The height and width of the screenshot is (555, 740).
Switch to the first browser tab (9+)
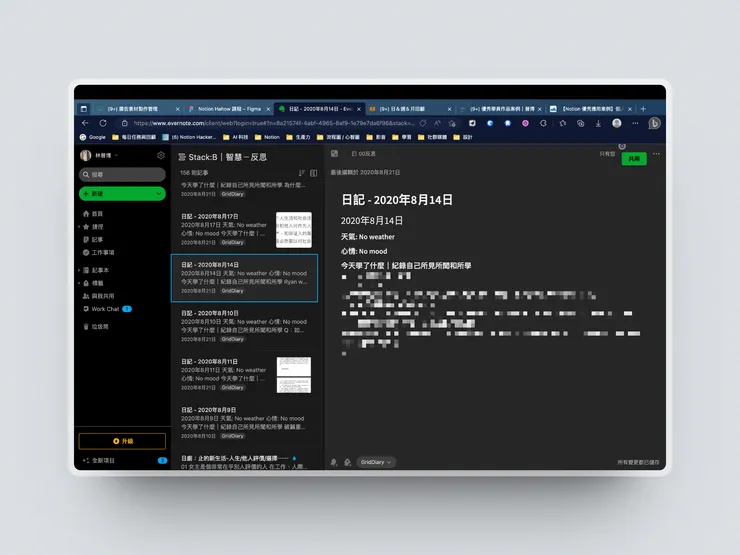137,109
